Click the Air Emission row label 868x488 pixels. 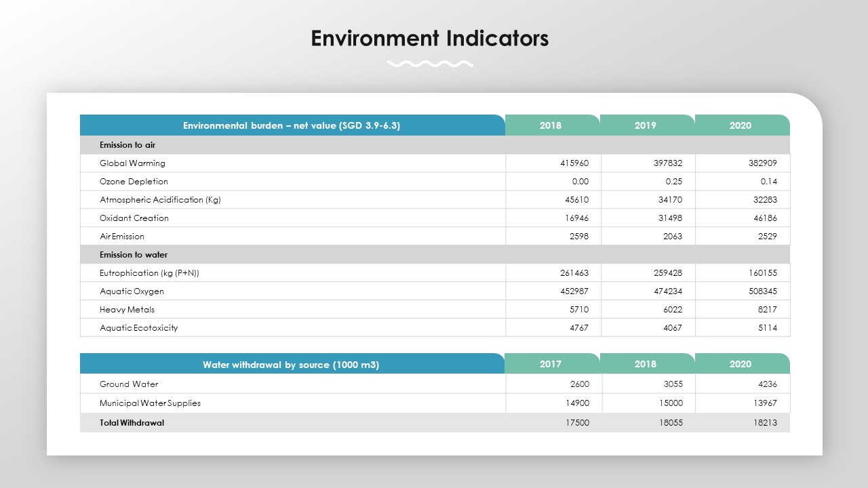(122, 237)
